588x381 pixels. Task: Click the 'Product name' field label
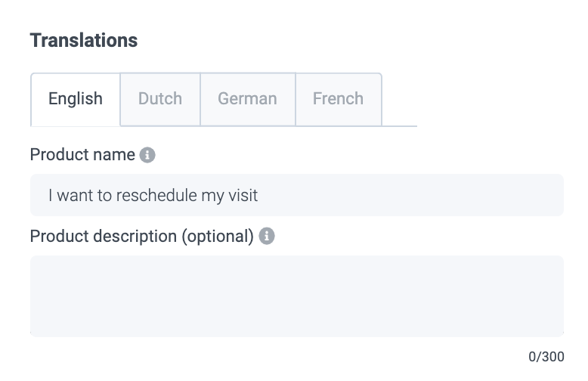pyautogui.click(x=82, y=155)
